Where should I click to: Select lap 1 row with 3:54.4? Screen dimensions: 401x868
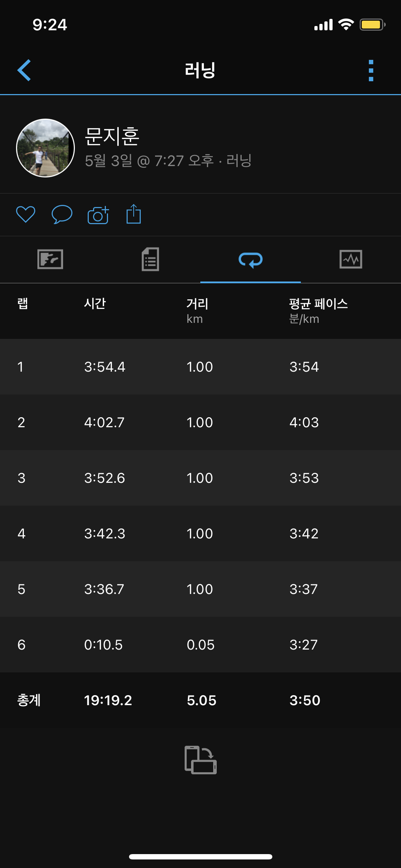pos(200,367)
